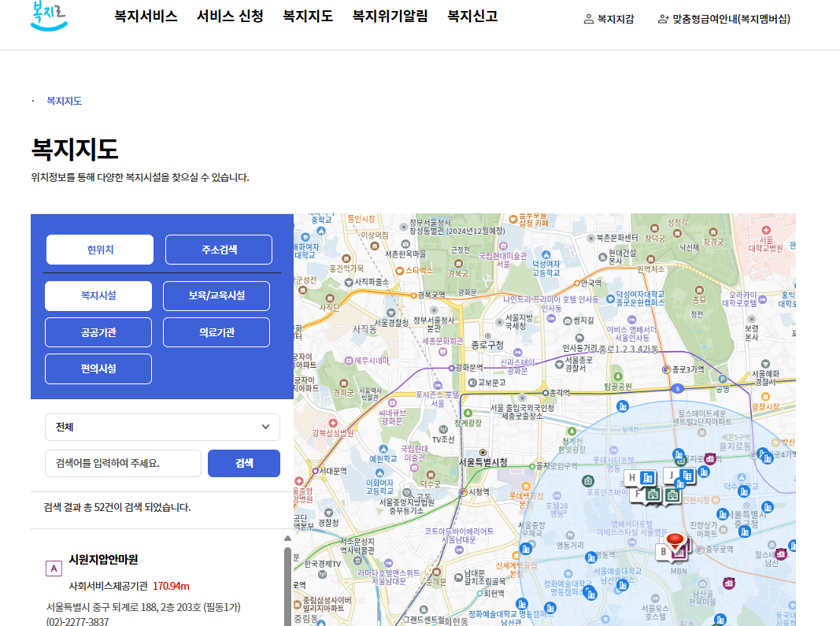The width and height of the screenshot is (840, 626).
Task: Click blue marker beside 진양상가 아파트
Action: [745, 532]
